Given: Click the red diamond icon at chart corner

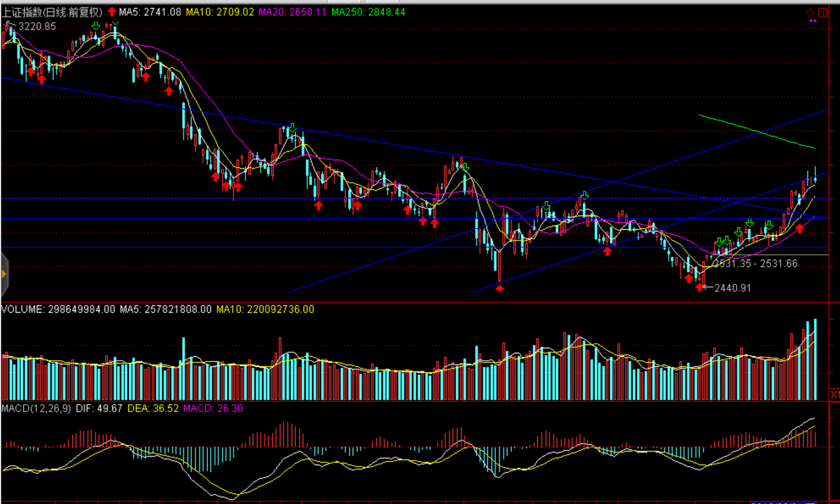Looking at the screenshot, I should point(810,12).
